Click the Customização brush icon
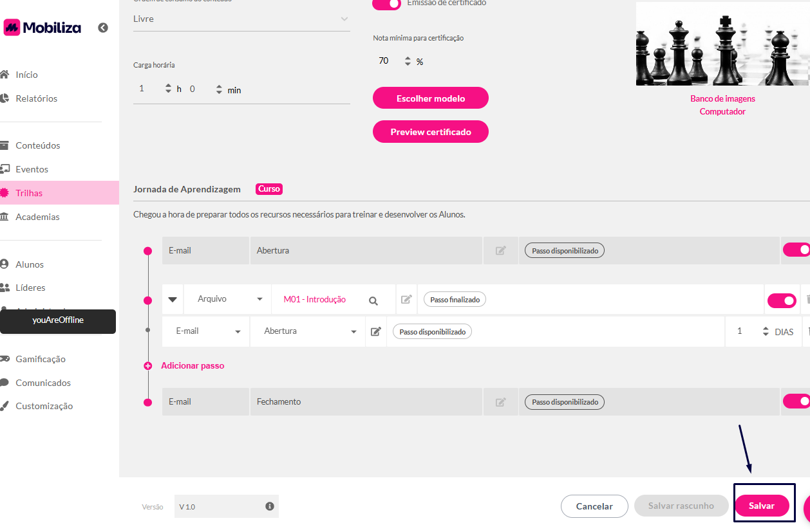The image size is (810, 532). pos(4,406)
